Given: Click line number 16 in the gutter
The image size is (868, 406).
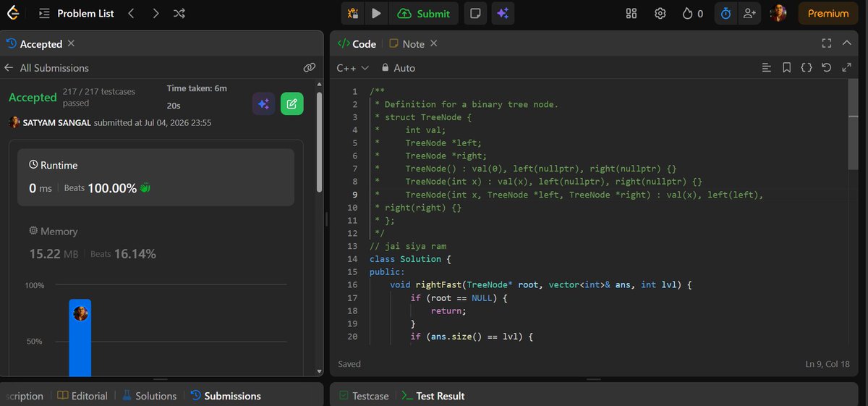Looking at the screenshot, I should tap(352, 284).
